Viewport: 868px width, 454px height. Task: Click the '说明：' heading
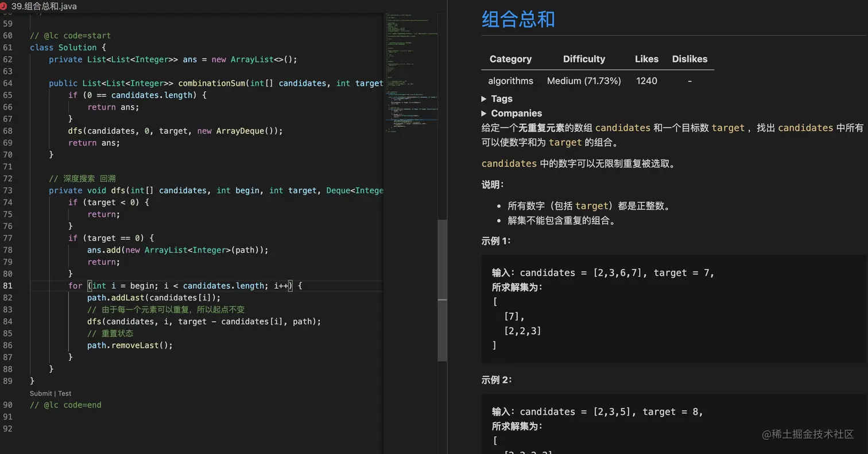pyautogui.click(x=493, y=185)
